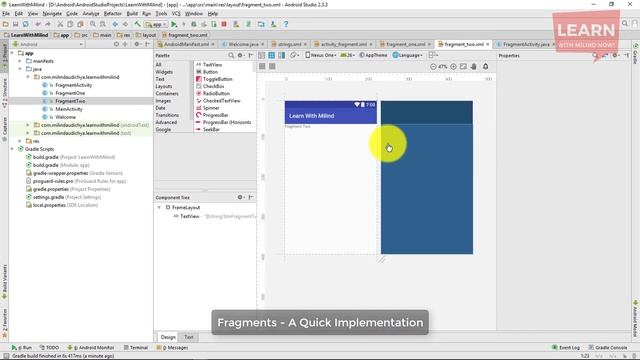The height and width of the screenshot is (360, 640).
Task: Click the scroll from source target icon
Action: click(116, 44)
